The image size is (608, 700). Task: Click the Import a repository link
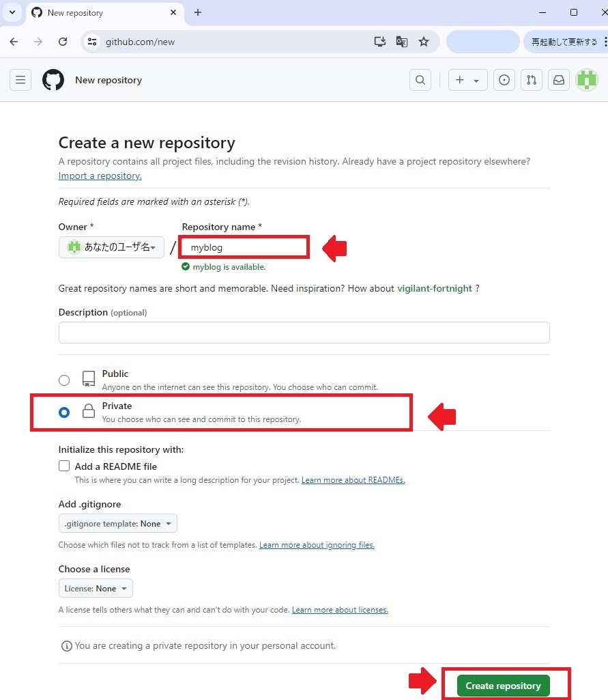click(100, 176)
